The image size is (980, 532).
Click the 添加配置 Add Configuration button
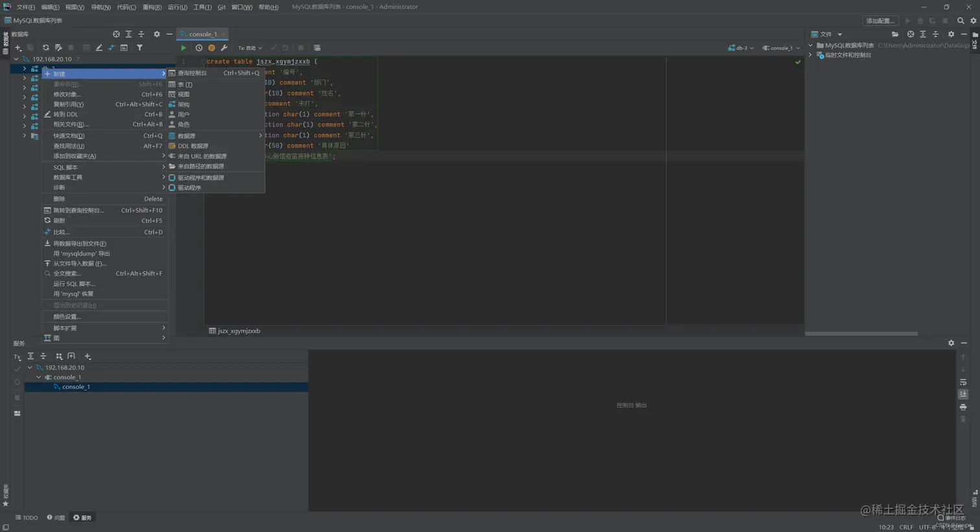pos(880,21)
